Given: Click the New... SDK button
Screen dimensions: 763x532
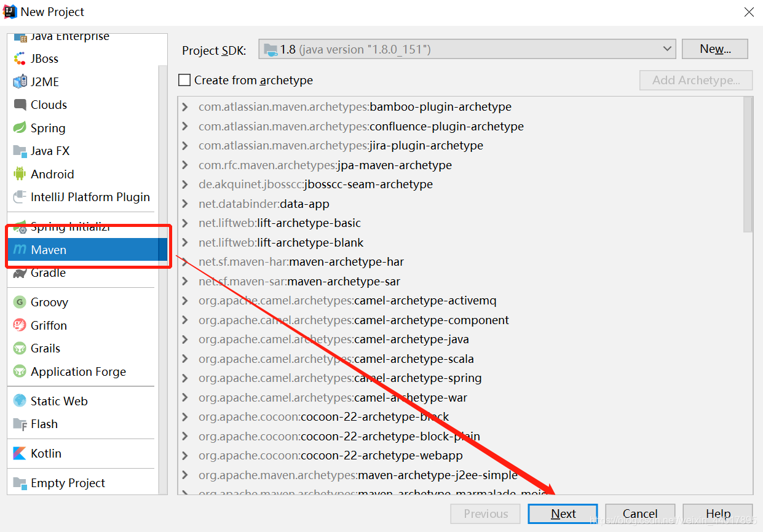Looking at the screenshot, I should 715,49.
